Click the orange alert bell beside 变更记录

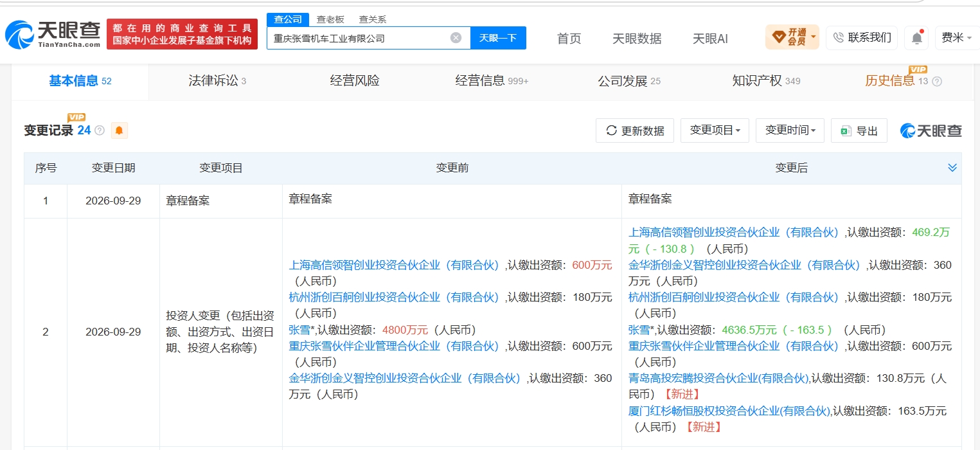click(x=119, y=130)
